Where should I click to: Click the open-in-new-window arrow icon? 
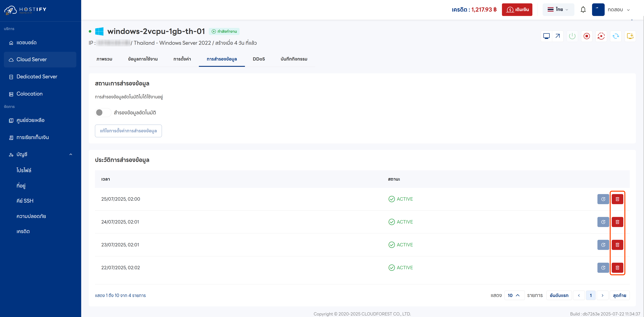pos(557,36)
